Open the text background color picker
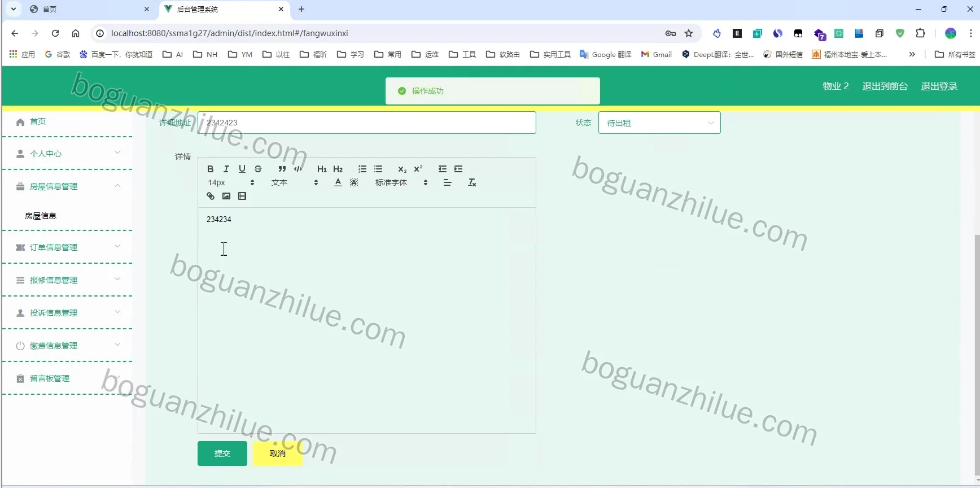The image size is (980, 488). coord(354,182)
